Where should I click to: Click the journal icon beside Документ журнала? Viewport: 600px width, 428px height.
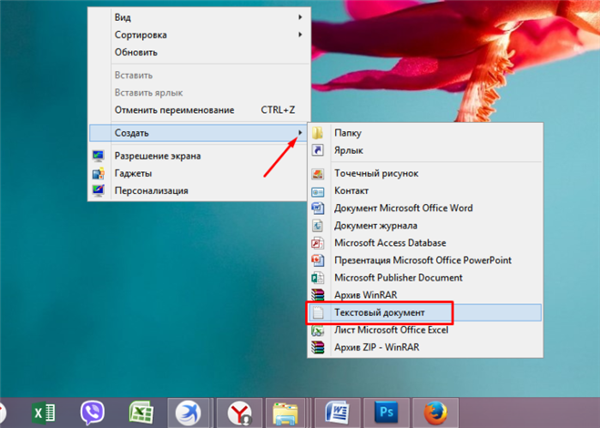point(318,226)
